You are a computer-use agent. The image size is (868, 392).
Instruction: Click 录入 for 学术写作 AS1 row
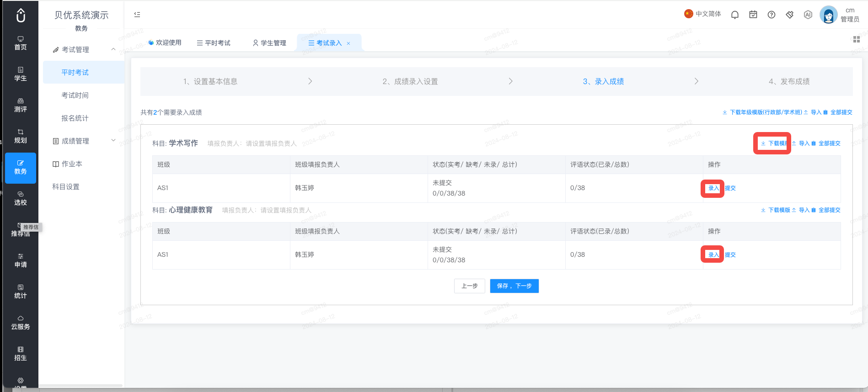tap(713, 188)
